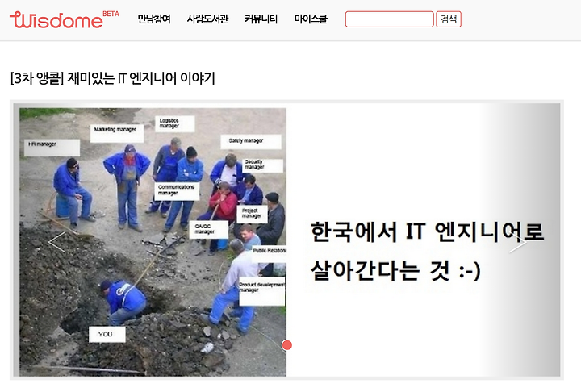This screenshot has height=392, width=581.
Task: Select the 커뮤니티 menu item
Action: tap(261, 19)
